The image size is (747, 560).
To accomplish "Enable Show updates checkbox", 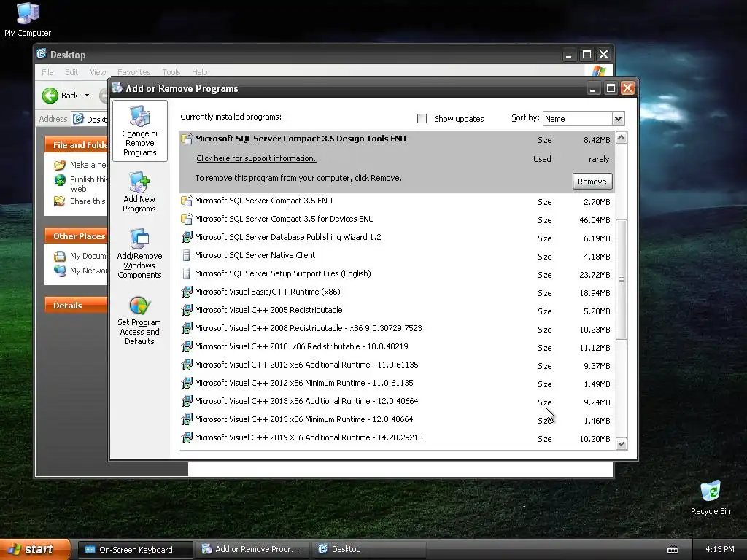I will (x=422, y=119).
